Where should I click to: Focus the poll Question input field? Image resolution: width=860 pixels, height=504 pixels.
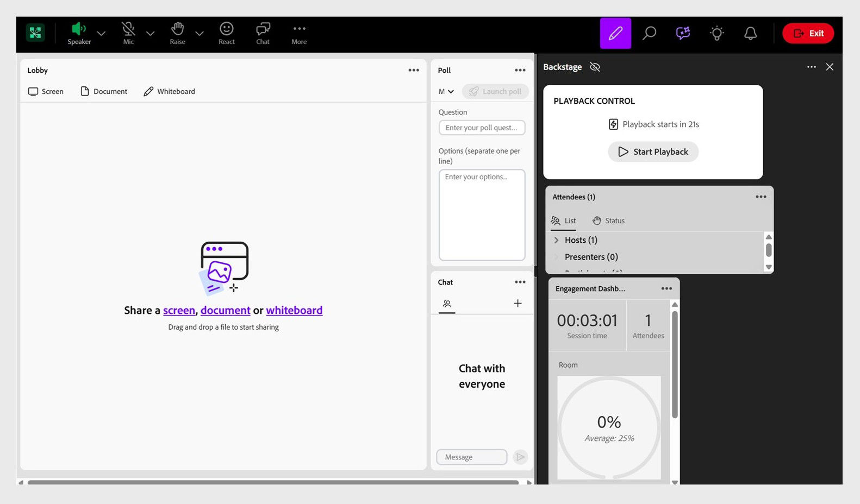pyautogui.click(x=482, y=128)
